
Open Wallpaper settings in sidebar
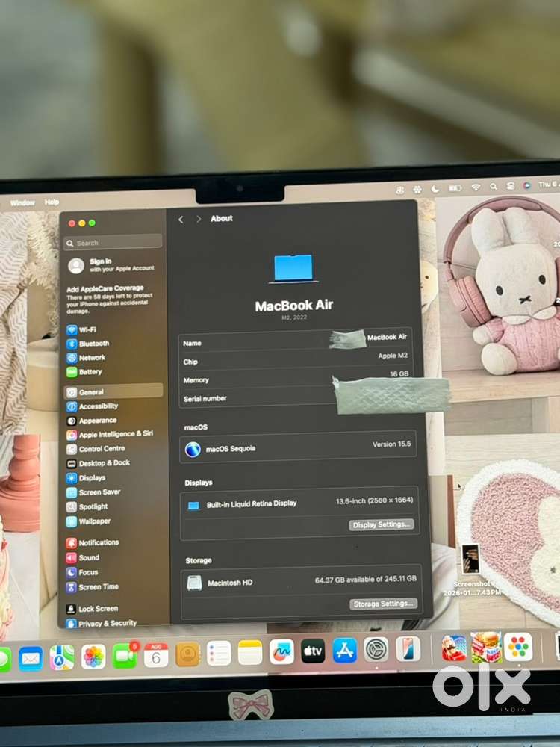(89, 521)
